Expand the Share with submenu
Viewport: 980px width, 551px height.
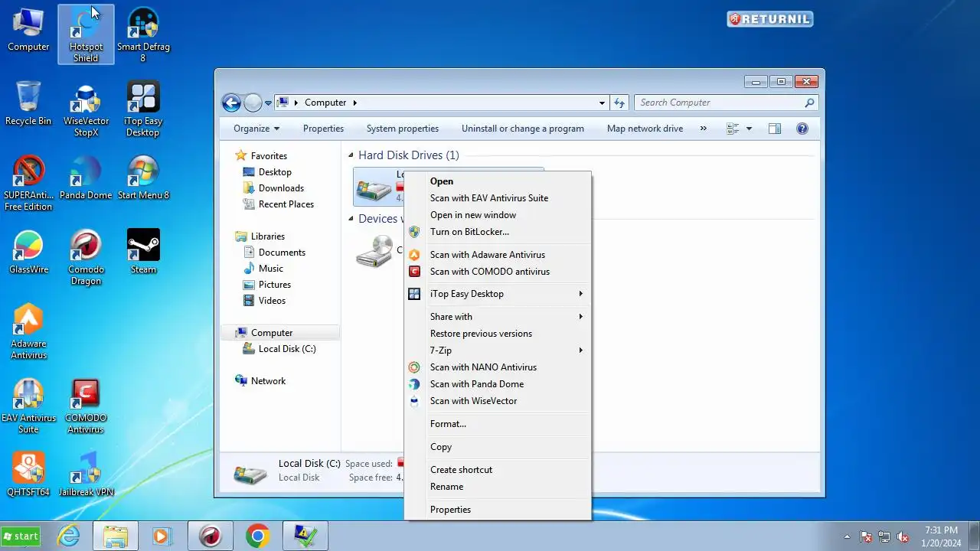pyautogui.click(x=498, y=317)
